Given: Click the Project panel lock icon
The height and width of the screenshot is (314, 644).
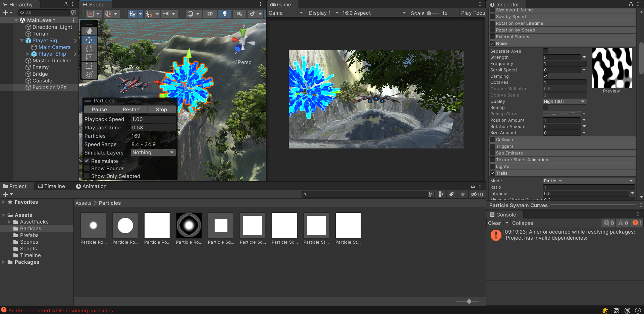Looking at the screenshot, I should (473, 186).
